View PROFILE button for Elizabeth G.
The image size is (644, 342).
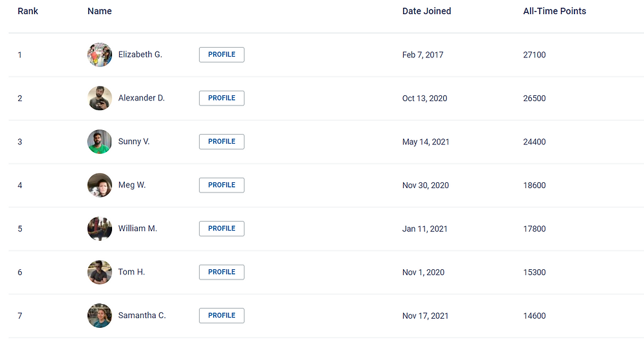pyautogui.click(x=222, y=55)
